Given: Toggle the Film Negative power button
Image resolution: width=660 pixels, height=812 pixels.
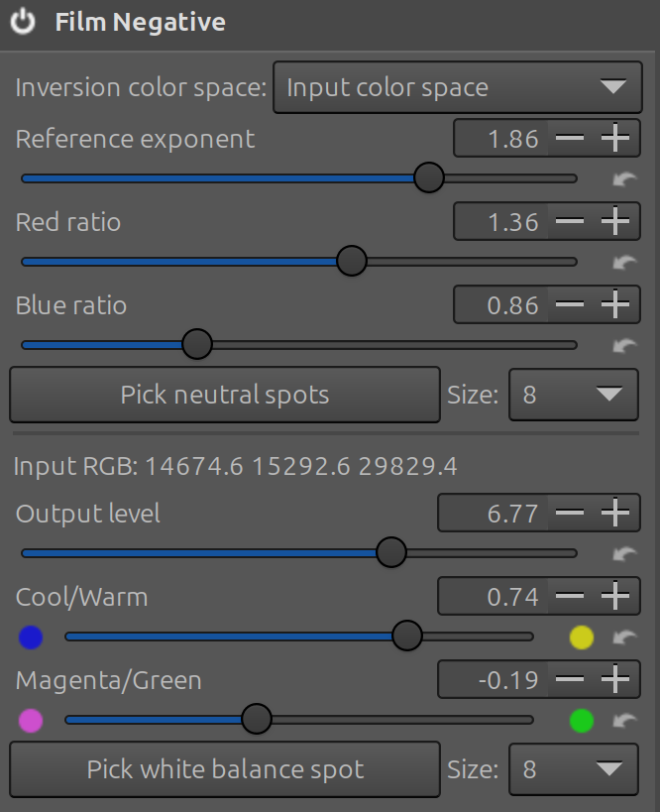Looking at the screenshot, I should (x=24, y=22).
